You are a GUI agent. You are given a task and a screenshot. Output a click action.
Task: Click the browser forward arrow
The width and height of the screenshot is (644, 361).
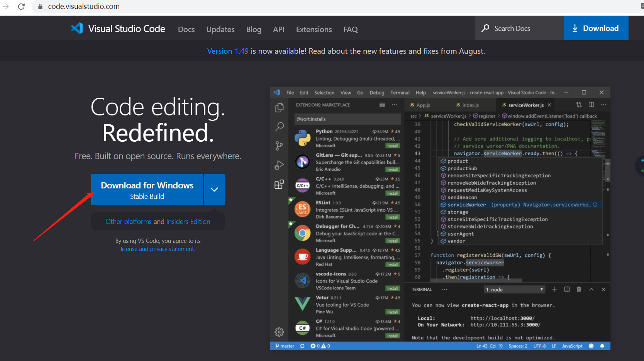point(5,7)
